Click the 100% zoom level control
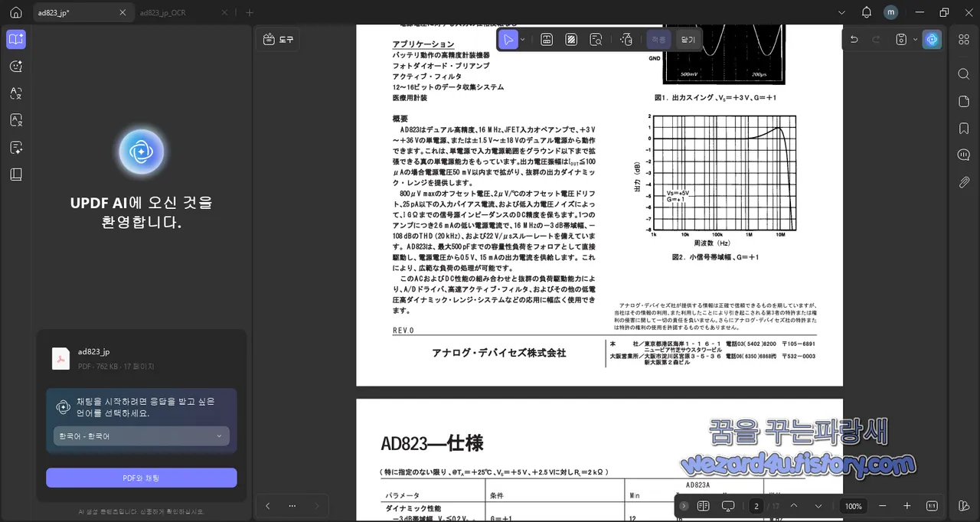Screen dimensions: 980x522 (x=853, y=506)
